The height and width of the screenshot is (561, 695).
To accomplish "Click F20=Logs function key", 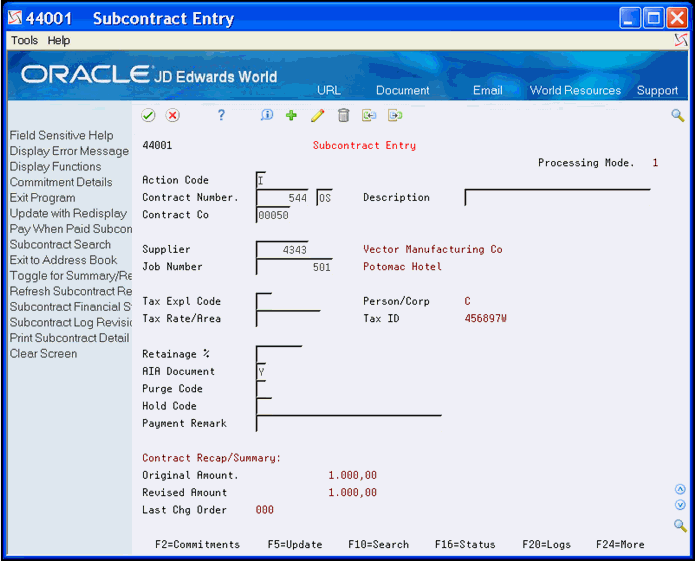I will pos(547,545).
